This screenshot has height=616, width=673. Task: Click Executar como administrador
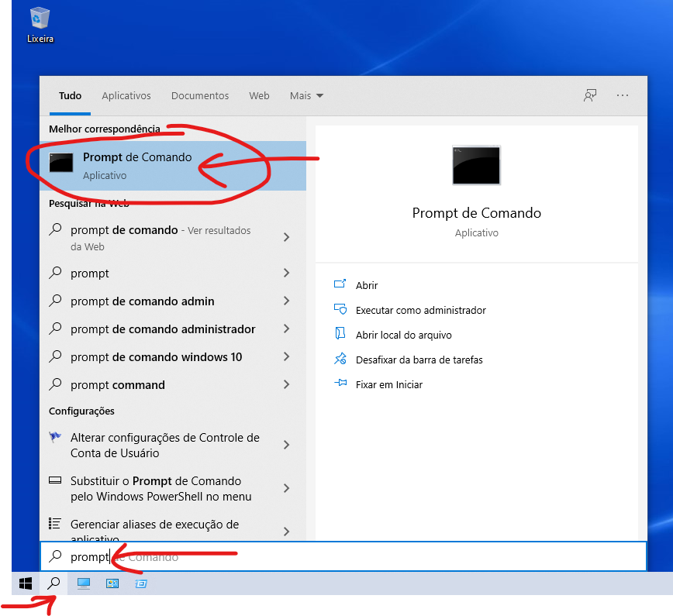click(420, 310)
